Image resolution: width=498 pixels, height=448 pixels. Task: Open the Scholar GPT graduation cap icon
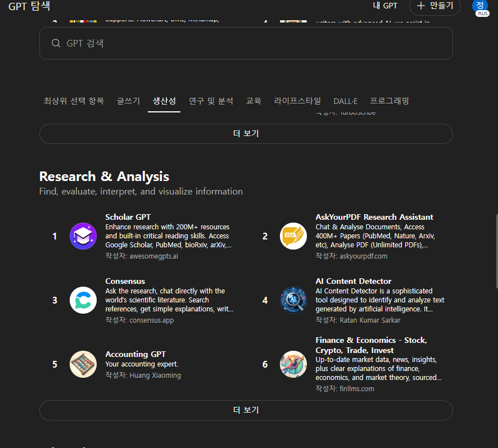click(x=83, y=236)
